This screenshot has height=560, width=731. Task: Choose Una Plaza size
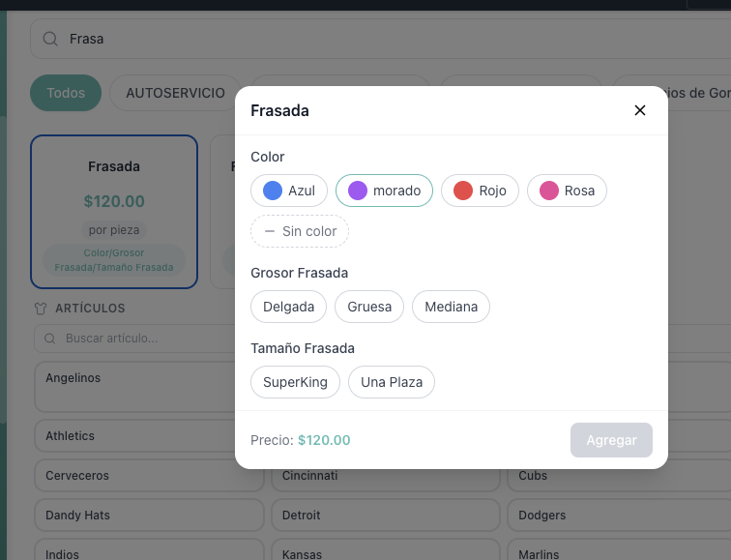tap(392, 382)
